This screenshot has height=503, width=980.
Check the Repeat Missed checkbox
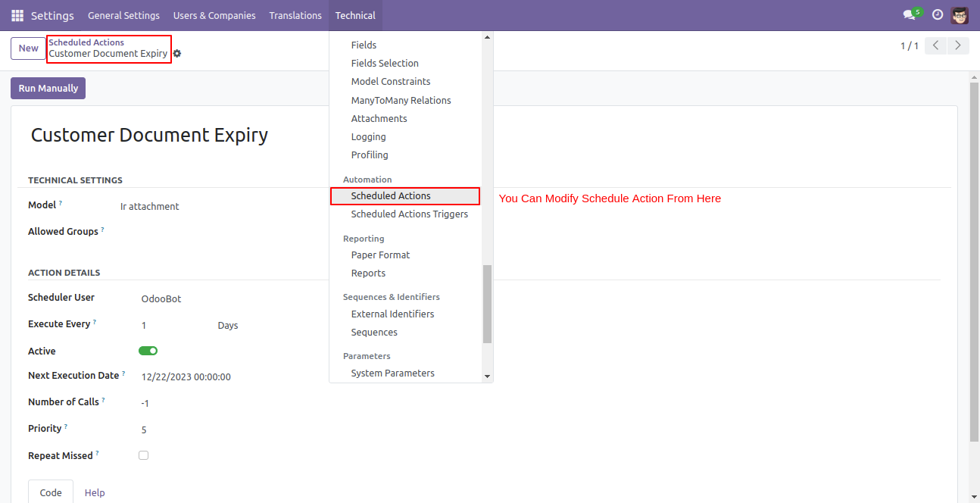click(143, 455)
